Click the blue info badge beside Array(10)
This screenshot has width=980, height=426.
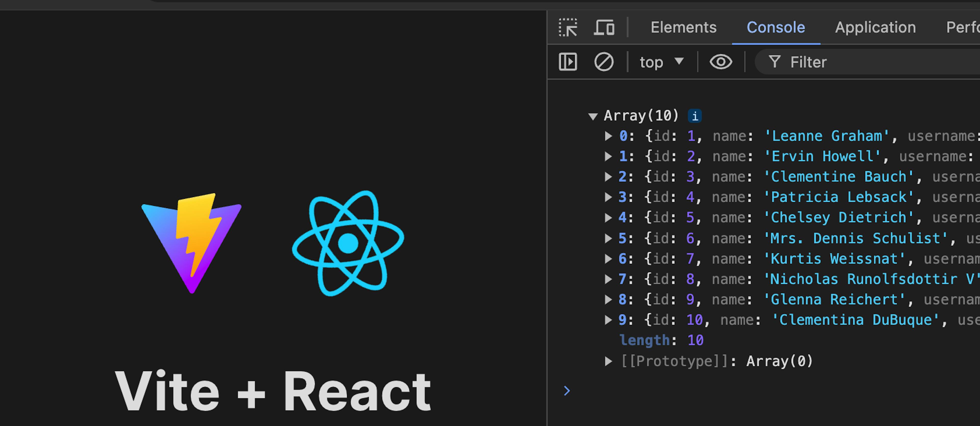695,116
